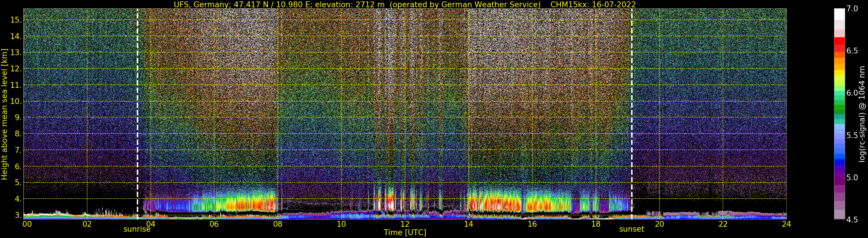This screenshot has width=868, height=238.
Task: Click the "14." height axis tick label
Action: 16,36
